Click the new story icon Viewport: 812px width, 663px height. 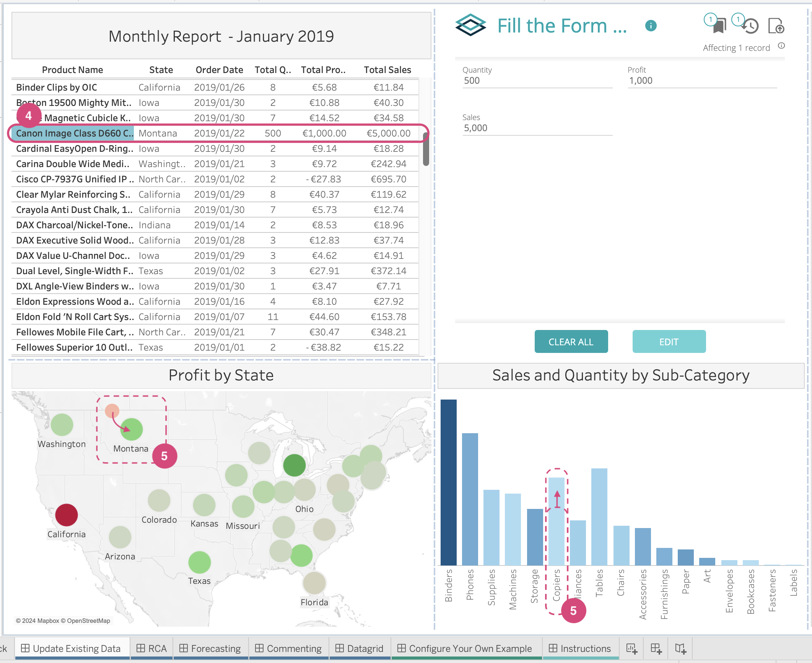point(680,648)
